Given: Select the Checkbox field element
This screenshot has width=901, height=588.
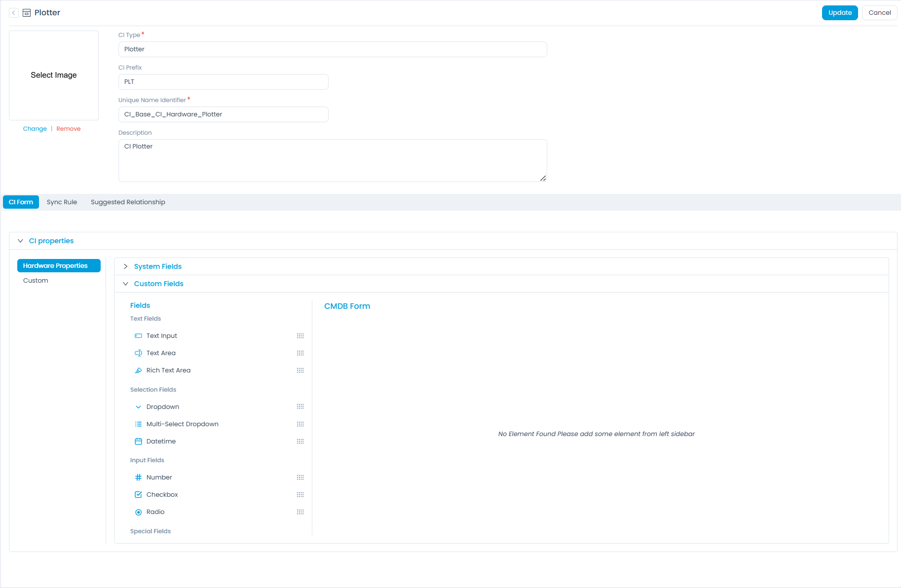Looking at the screenshot, I should [162, 495].
